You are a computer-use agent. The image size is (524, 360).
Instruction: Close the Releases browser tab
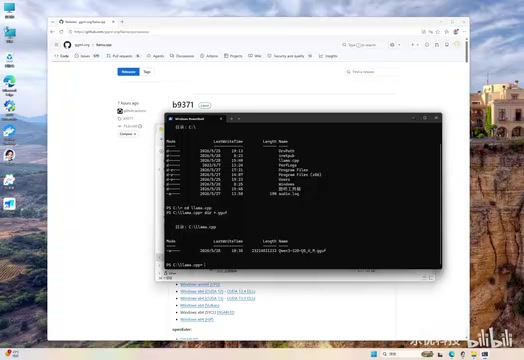point(113,22)
